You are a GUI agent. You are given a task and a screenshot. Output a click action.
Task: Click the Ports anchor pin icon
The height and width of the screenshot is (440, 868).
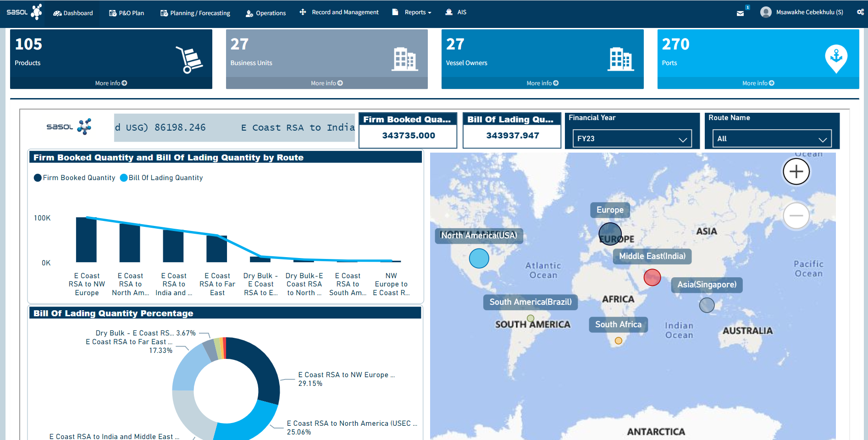pos(836,59)
